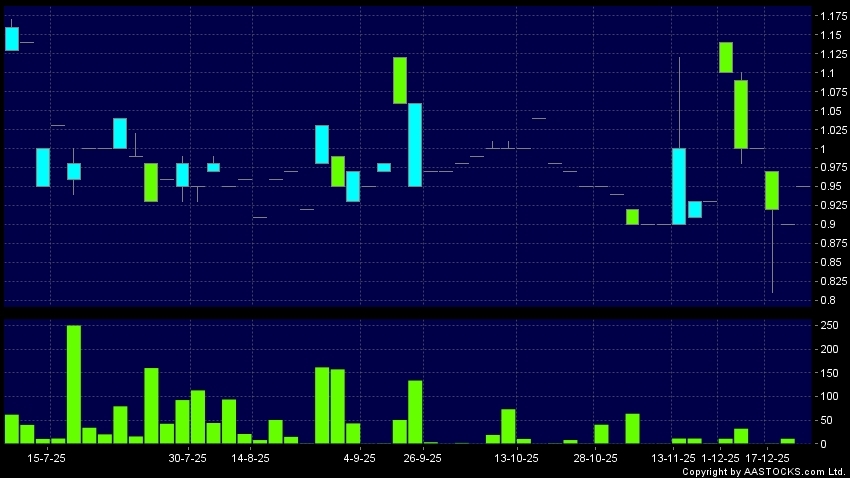Click the tallest volume bar near 250
Image resolution: width=850 pixels, height=478 pixels.
coord(74,384)
